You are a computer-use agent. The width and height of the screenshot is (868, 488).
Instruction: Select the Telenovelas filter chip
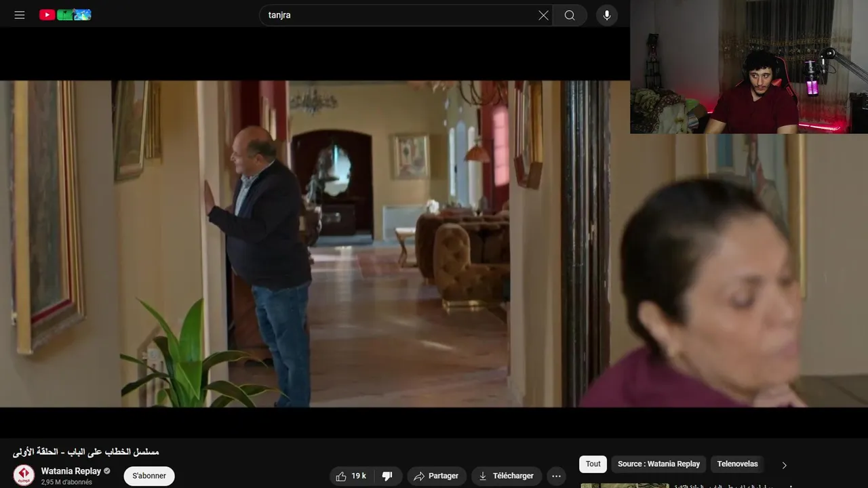pyautogui.click(x=738, y=464)
